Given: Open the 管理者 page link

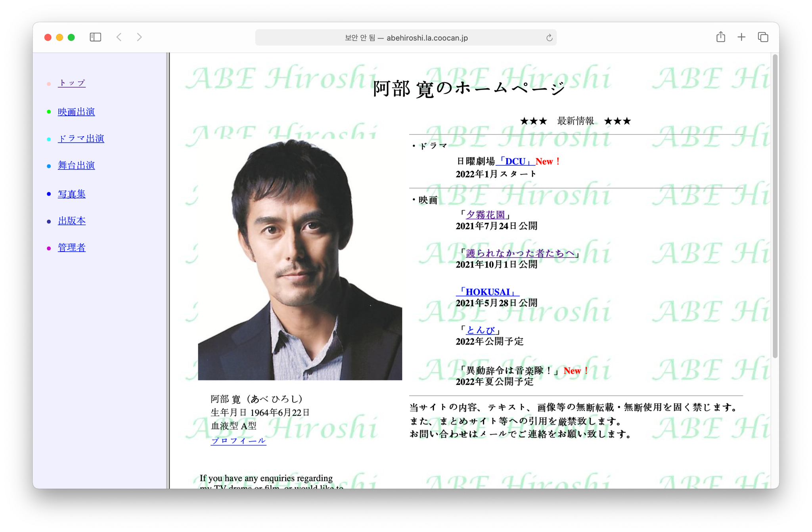Looking at the screenshot, I should [71, 247].
